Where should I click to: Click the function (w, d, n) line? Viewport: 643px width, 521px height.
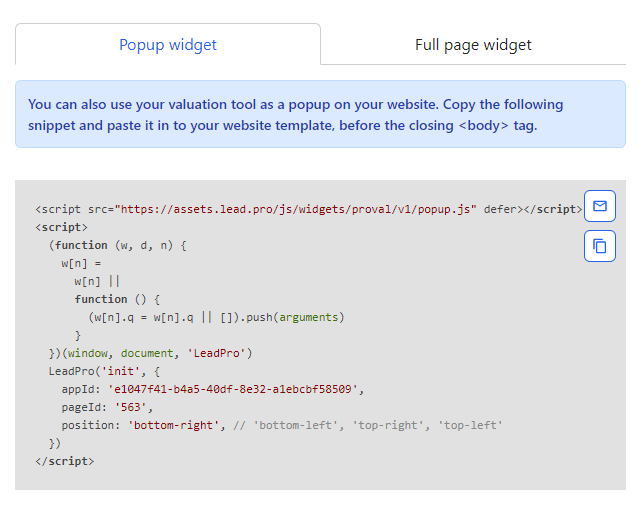pos(117,245)
